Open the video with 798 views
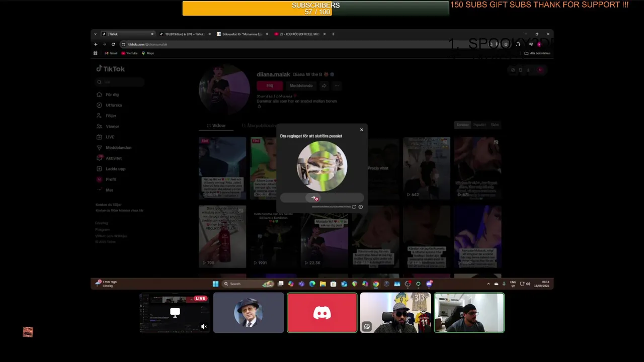Viewport: 644px width, 362px height. coord(222,236)
